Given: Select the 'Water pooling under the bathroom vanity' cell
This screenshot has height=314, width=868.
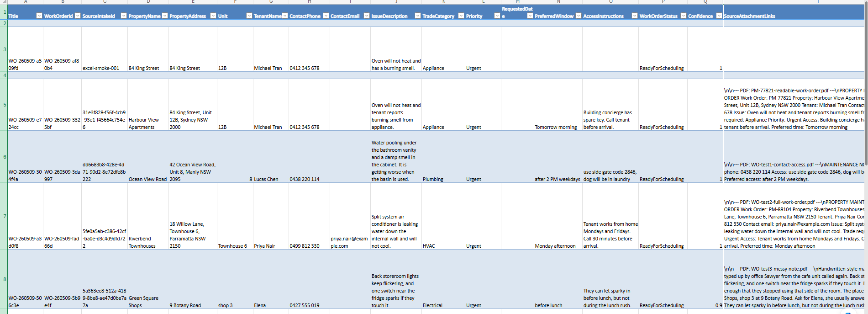Looking at the screenshot, I should [x=396, y=157].
